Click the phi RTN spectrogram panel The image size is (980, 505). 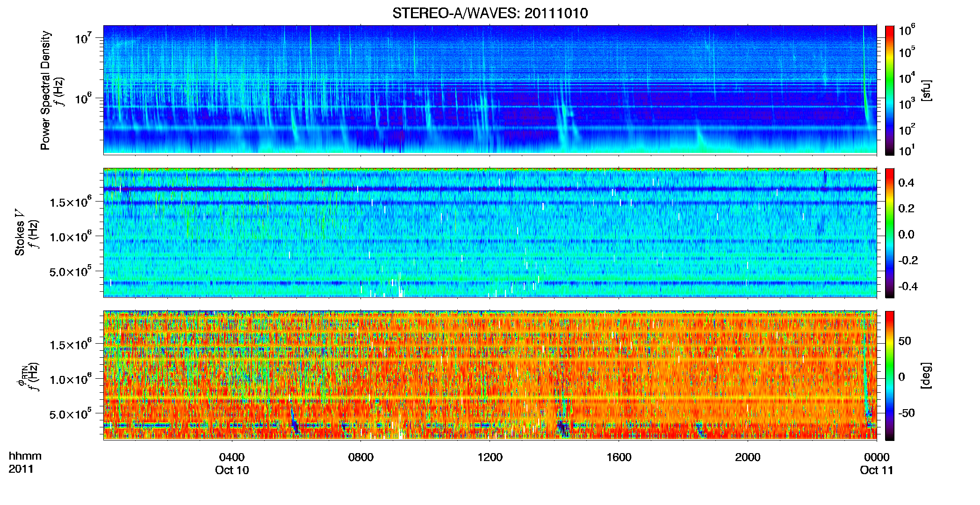[490, 375]
